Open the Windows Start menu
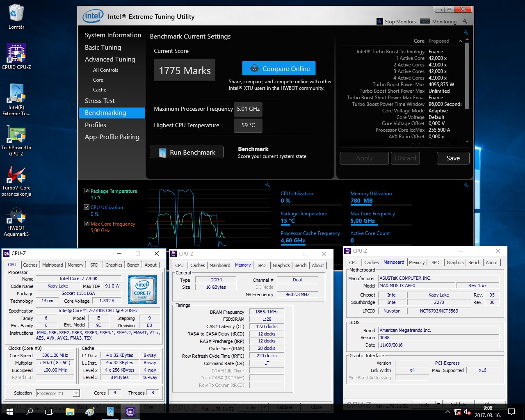This screenshot has width=525, height=420. pyautogui.click(x=9, y=411)
